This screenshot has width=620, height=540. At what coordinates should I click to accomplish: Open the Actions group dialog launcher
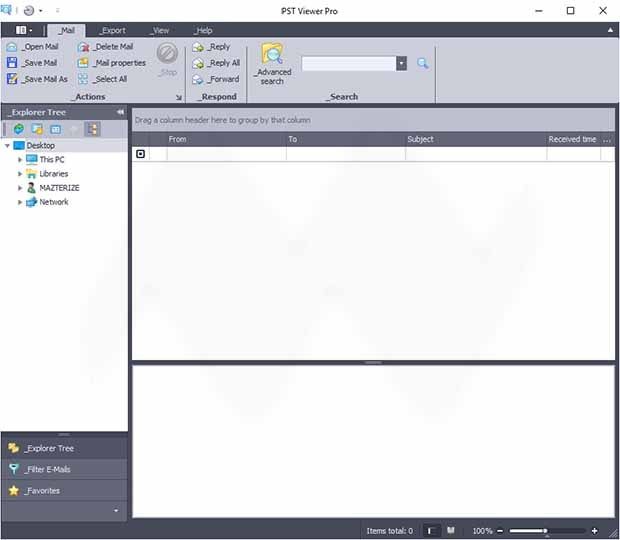[x=179, y=97]
